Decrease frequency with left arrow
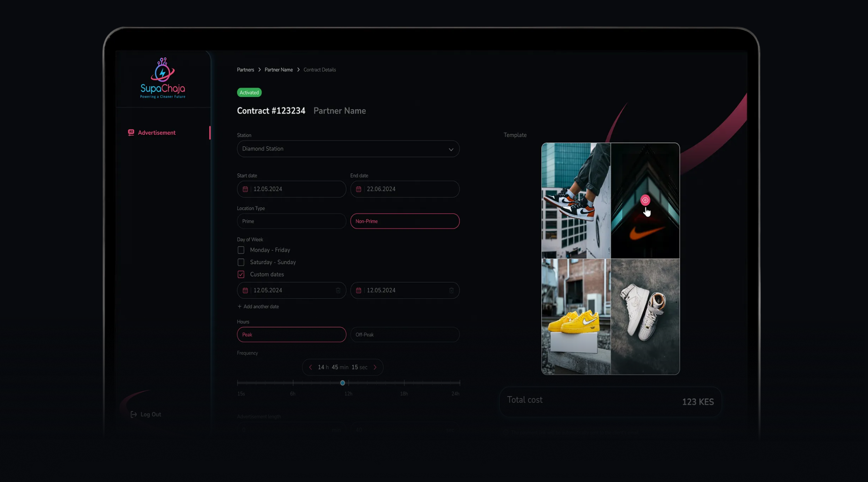868x482 pixels. point(310,367)
